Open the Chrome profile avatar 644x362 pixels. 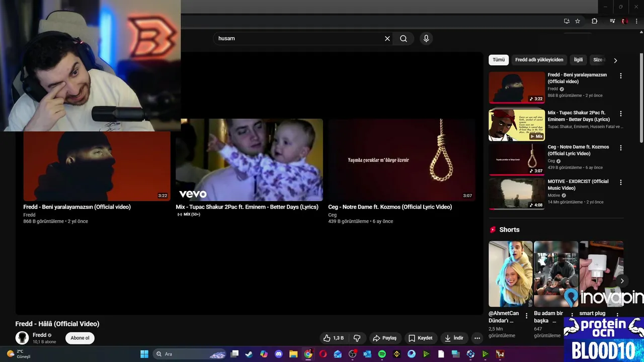click(x=625, y=21)
